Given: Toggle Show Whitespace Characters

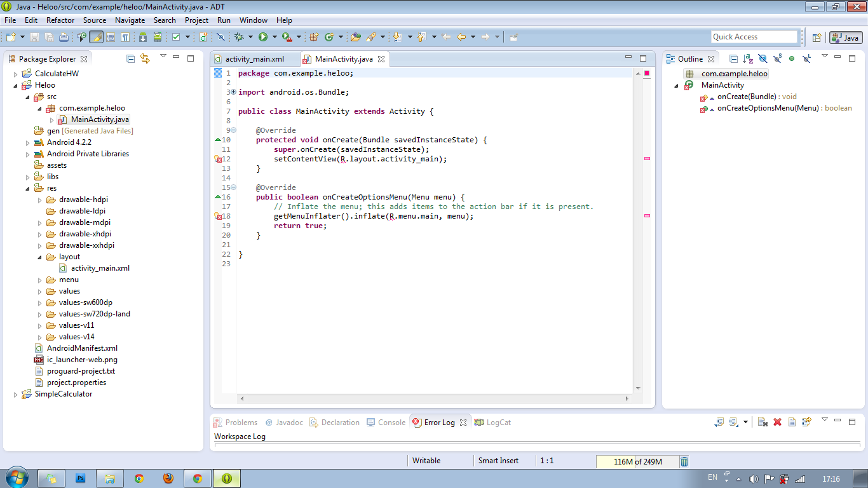Looking at the screenshot, I should (125, 37).
